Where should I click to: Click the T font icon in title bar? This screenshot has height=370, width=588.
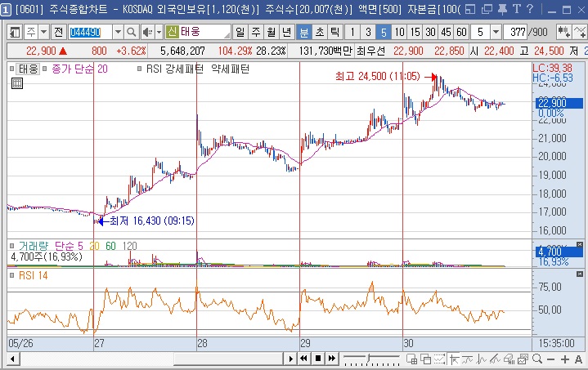[517, 9]
